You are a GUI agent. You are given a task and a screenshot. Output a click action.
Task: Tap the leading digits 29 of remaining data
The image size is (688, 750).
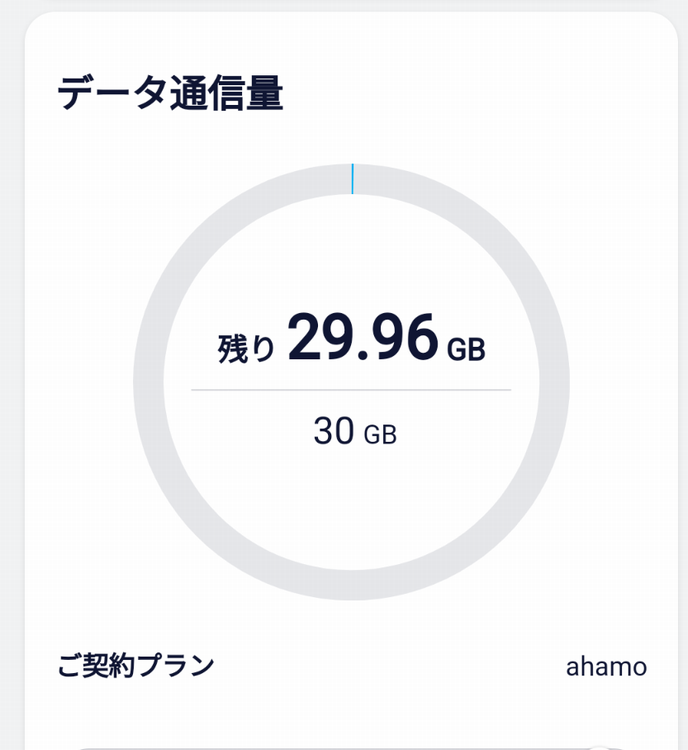(318, 338)
